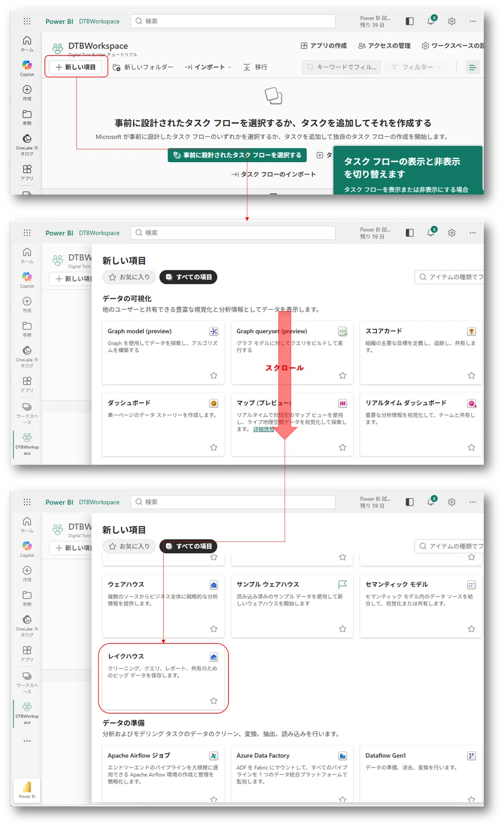Focus 検索 search box in bottom screenshot

233,501
